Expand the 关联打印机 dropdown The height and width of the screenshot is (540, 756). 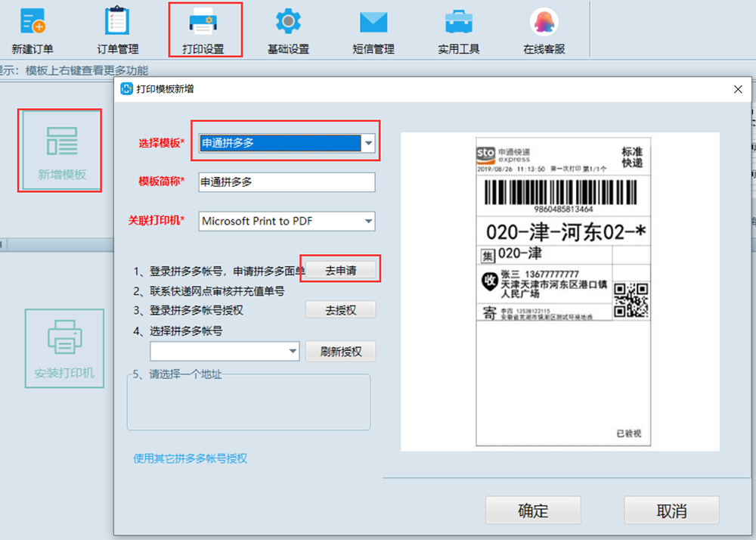coord(368,222)
